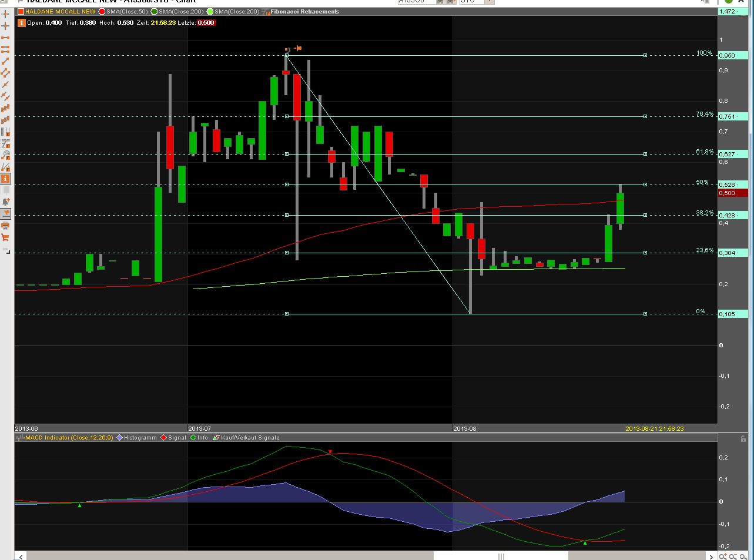Select the dotted crosshair cursor tool
The image size is (754, 560).
pos(5,14)
